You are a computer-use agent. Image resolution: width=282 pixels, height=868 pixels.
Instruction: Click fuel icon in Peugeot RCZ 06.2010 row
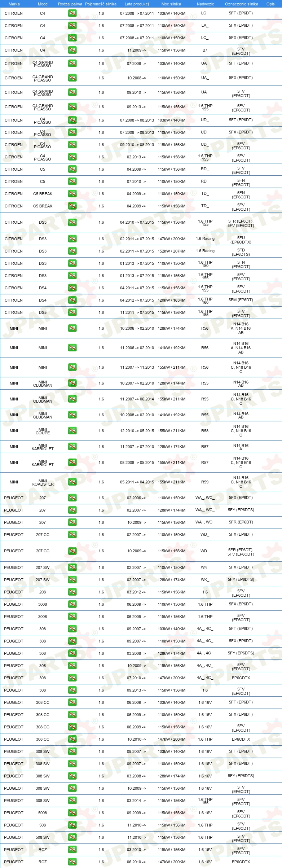pos(72,862)
